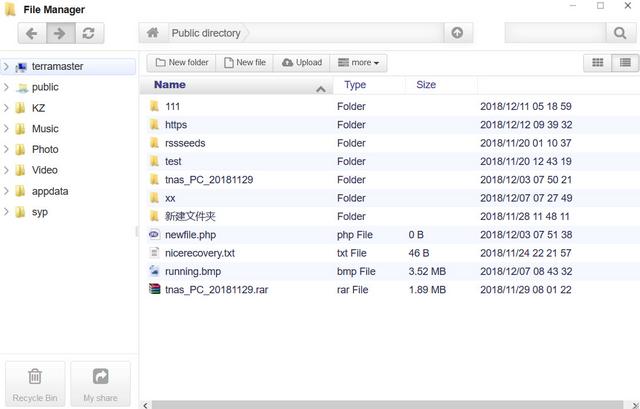Click the 3.52 MB size value
Screen dimensions: 640x409
(x=427, y=271)
